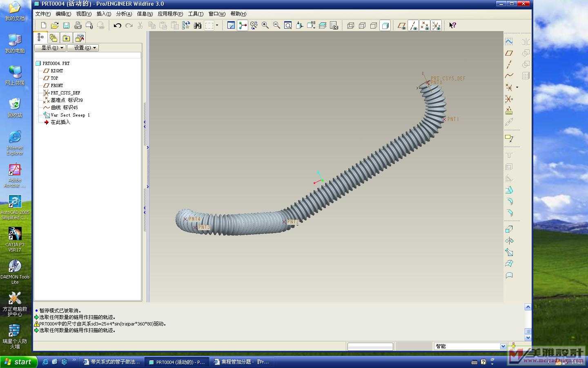Viewport: 588px width, 368px height.
Task: Open the saved view list dropdown
Action: [311, 25]
